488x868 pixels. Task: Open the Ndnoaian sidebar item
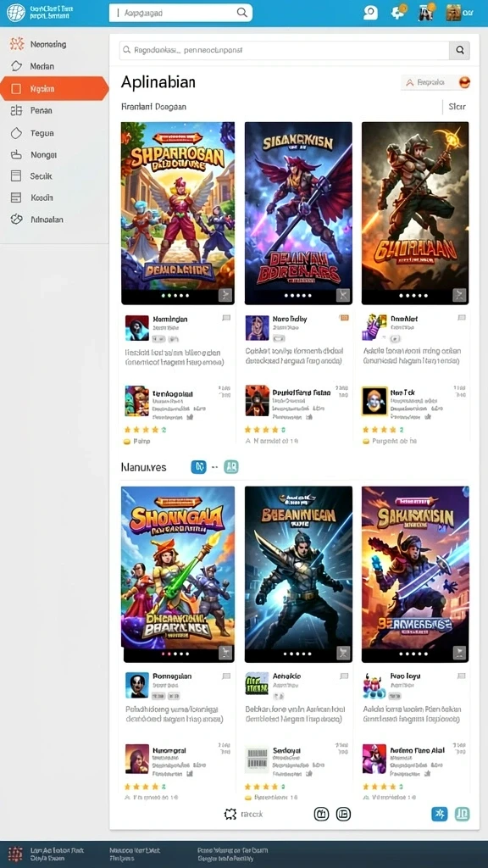pyautogui.click(x=54, y=220)
